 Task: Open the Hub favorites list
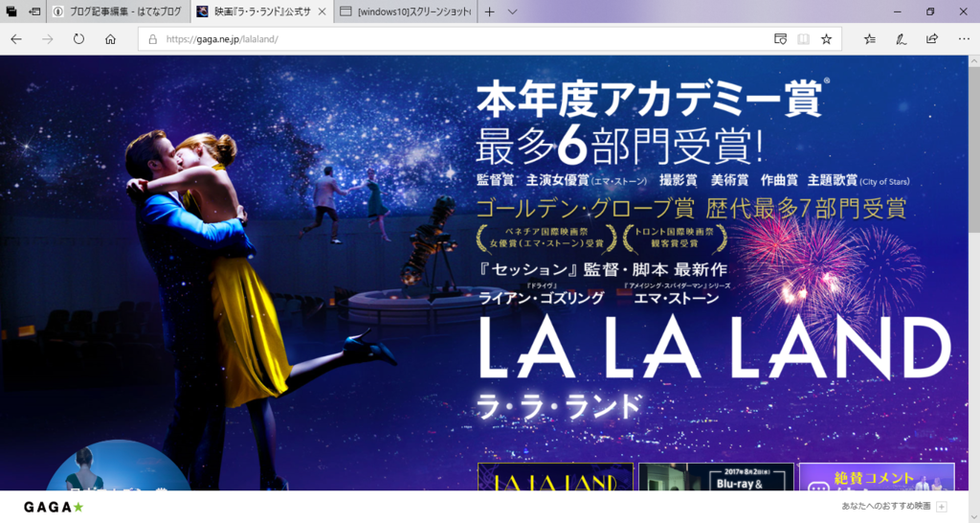coord(869,38)
